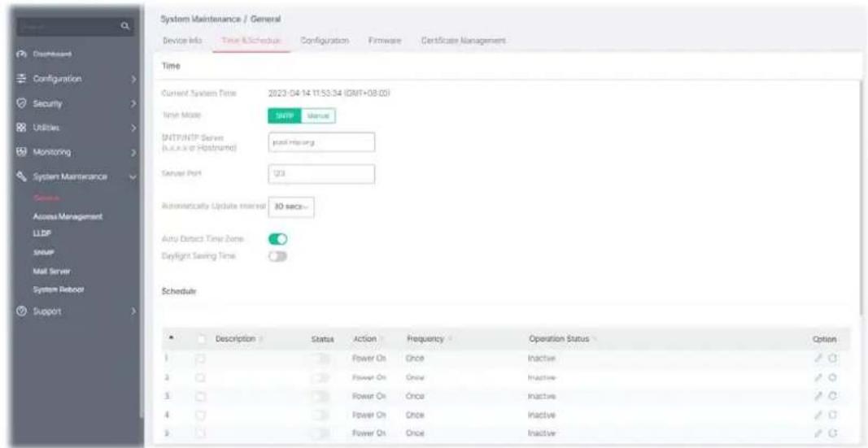Sort schedule by Frequency column icon
868x448 pixels.
coord(450,339)
